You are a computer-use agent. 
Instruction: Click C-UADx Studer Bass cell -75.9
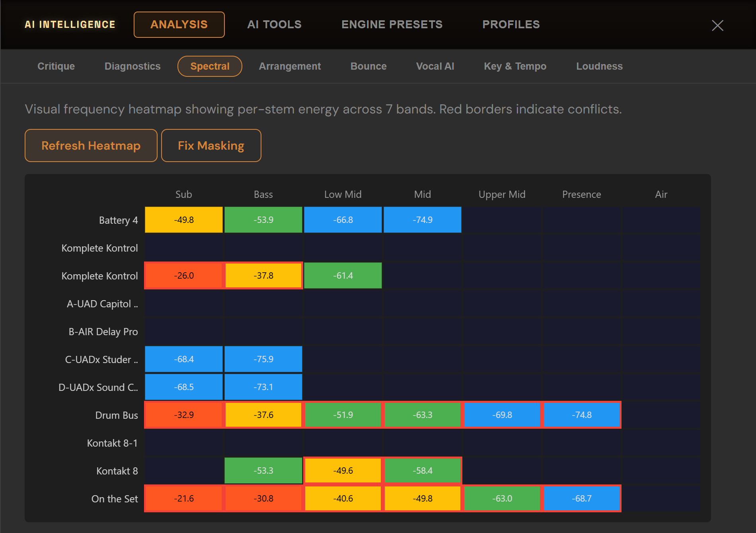tap(263, 359)
